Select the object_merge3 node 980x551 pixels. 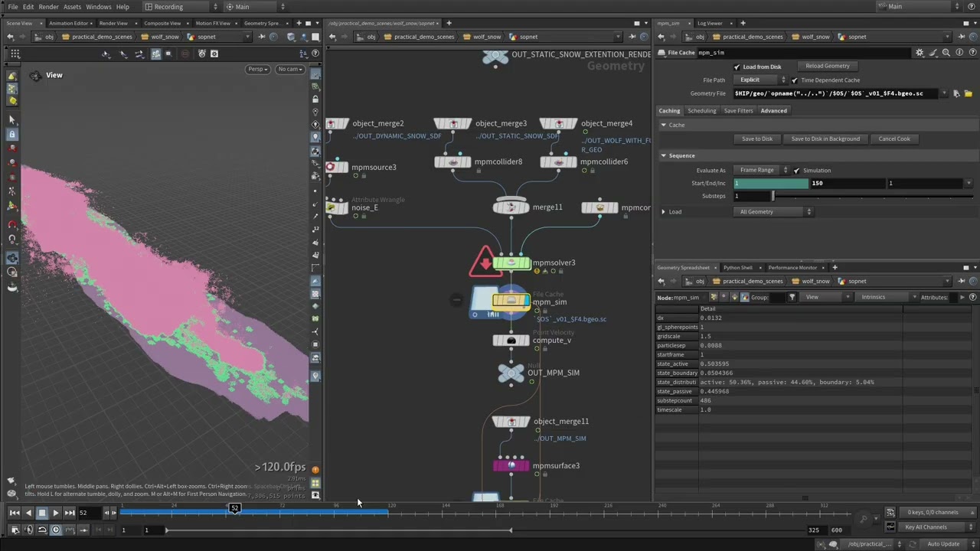[452, 123]
